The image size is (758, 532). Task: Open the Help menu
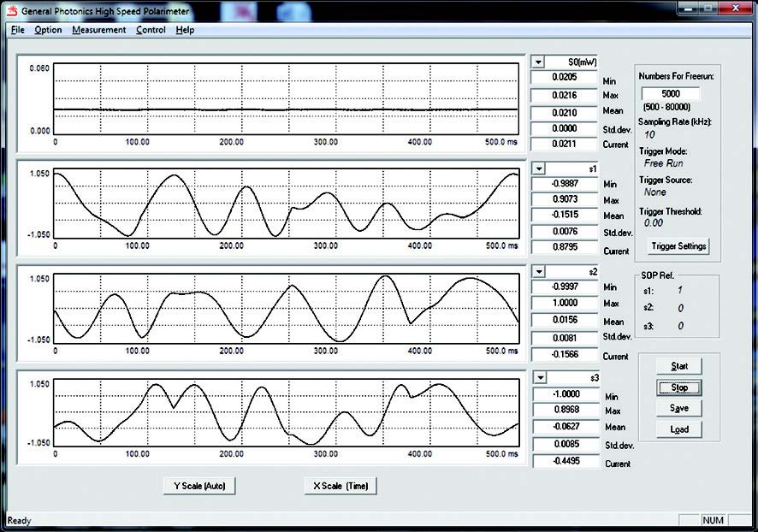(185, 30)
